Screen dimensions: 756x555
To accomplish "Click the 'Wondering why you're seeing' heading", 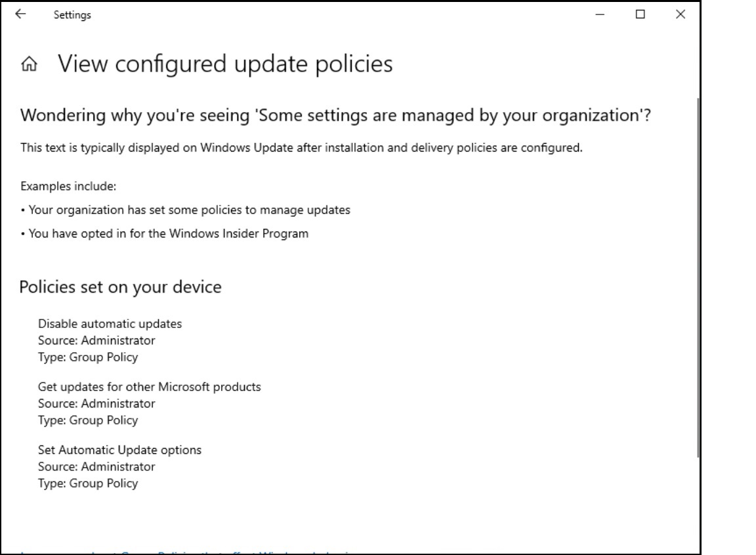I will click(335, 115).
